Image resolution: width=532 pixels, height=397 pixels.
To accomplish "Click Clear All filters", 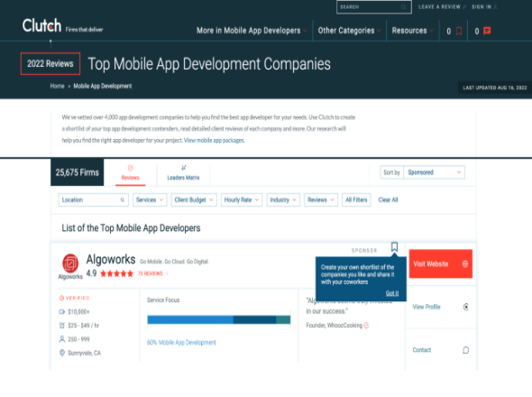I will [388, 200].
